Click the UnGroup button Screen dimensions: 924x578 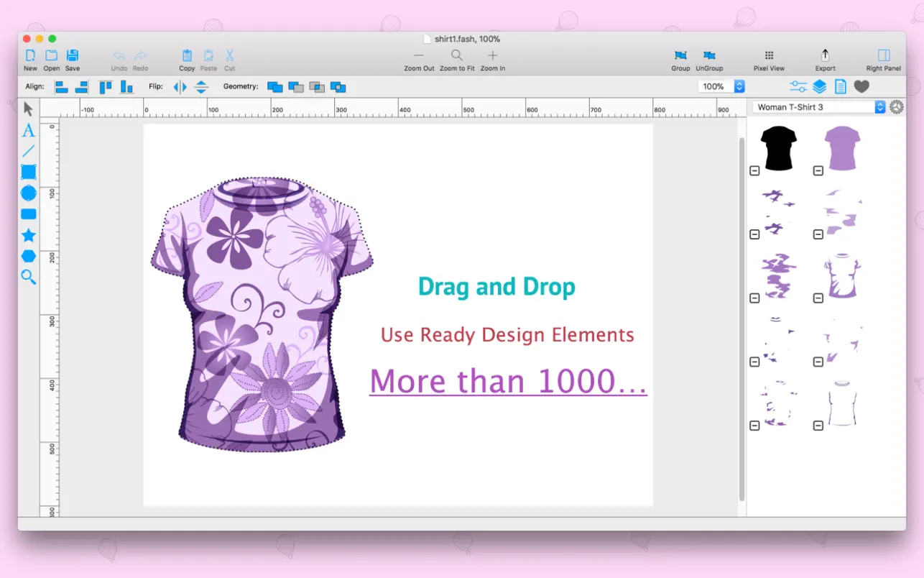click(x=709, y=58)
